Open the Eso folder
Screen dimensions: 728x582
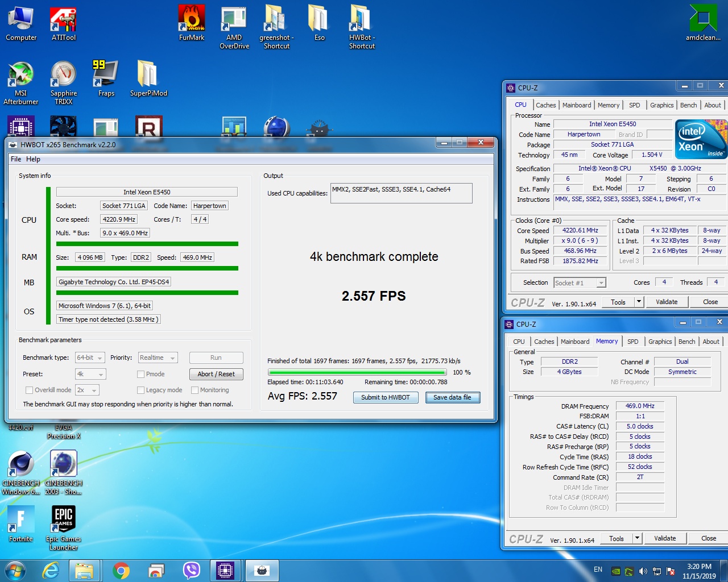pos(319,24)
